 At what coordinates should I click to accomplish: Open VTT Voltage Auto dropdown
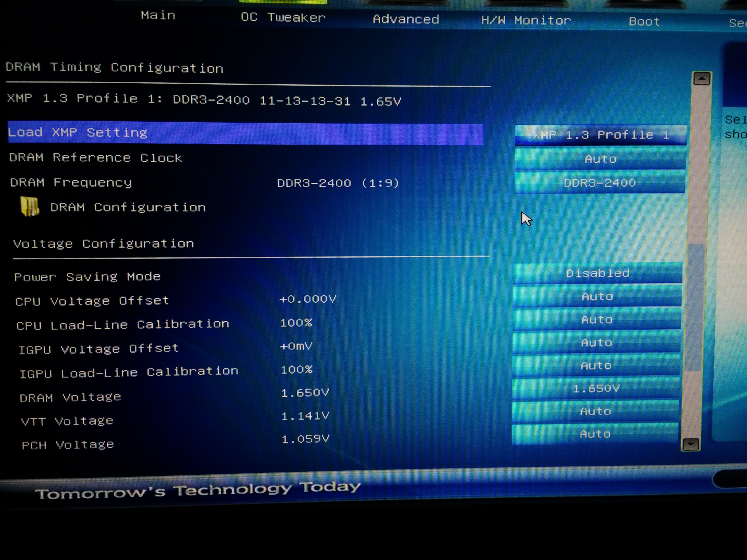[x=595, y=411]
